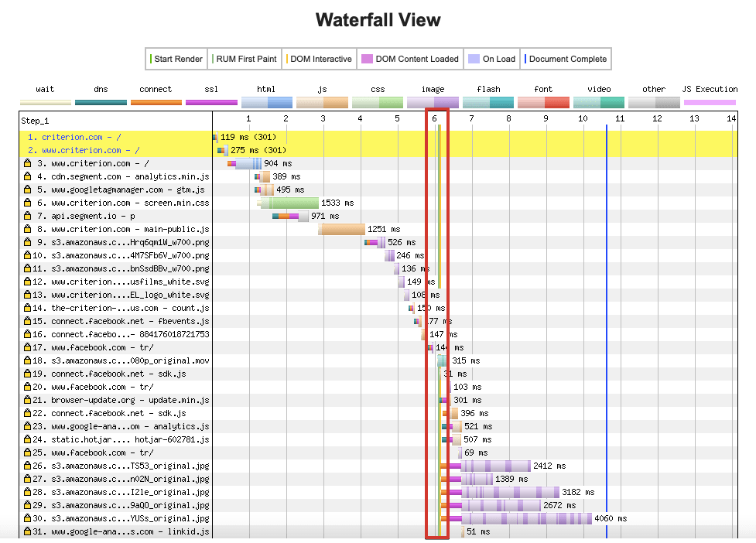Click the wait color swatch bar
Screen dimensions: 756x543
[x=46, y=102]
